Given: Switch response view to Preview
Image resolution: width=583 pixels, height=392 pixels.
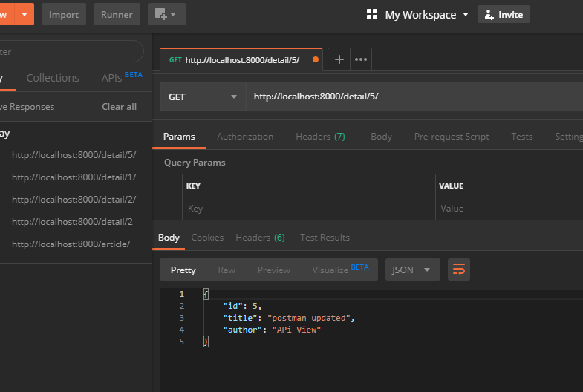Looking at the screenshot, I should (x=273, y=270).
